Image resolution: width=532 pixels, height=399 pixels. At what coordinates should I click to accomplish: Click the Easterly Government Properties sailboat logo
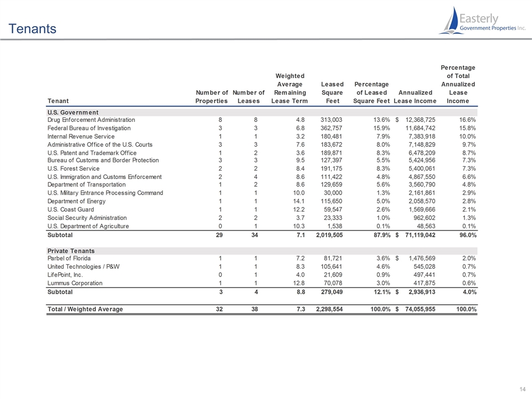coord(482,21)
